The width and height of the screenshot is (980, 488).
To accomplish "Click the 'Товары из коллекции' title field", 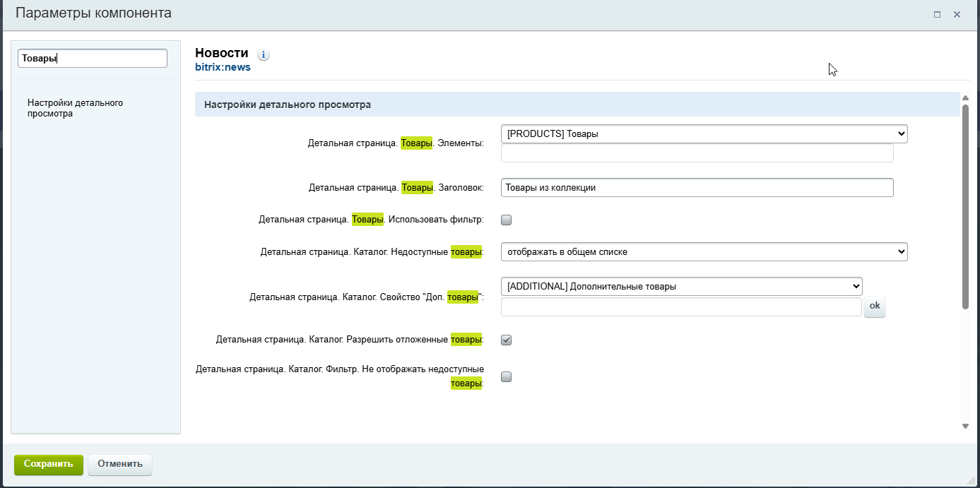I will [x=697, y=187].
